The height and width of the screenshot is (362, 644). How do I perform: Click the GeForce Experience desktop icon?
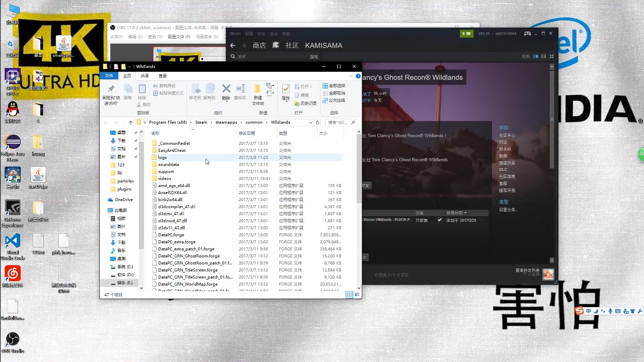coord(13,213)
